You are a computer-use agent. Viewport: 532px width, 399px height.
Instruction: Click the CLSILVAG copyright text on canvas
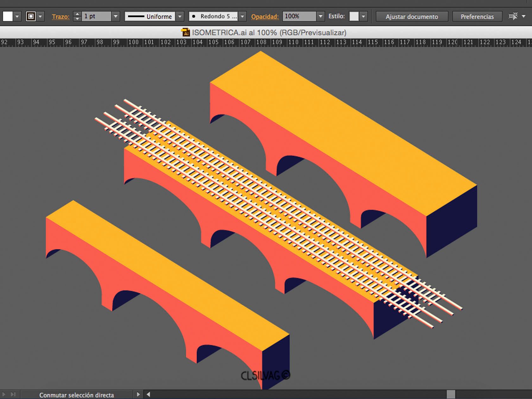pos(265,376)
